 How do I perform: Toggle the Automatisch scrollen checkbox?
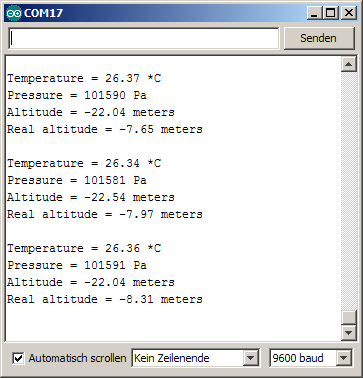[x=18, y=358]
